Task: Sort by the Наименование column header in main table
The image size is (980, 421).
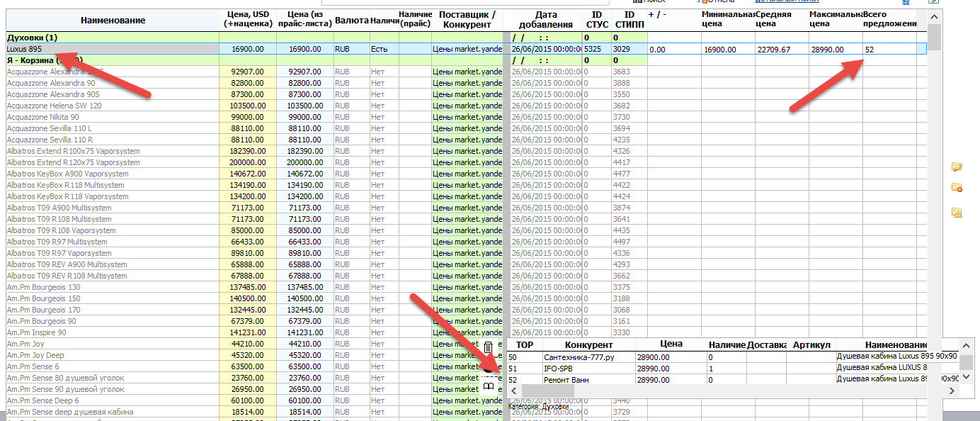Action: [113, 21]
